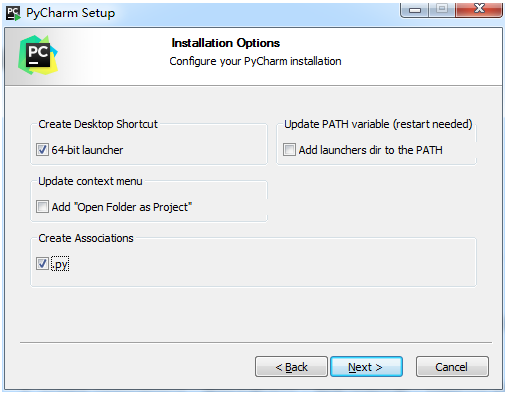Image resolution: width=508 pixels, height=397 pixels.
Task: Proceed with the Next > button
Action: click(x=366, y=367)
